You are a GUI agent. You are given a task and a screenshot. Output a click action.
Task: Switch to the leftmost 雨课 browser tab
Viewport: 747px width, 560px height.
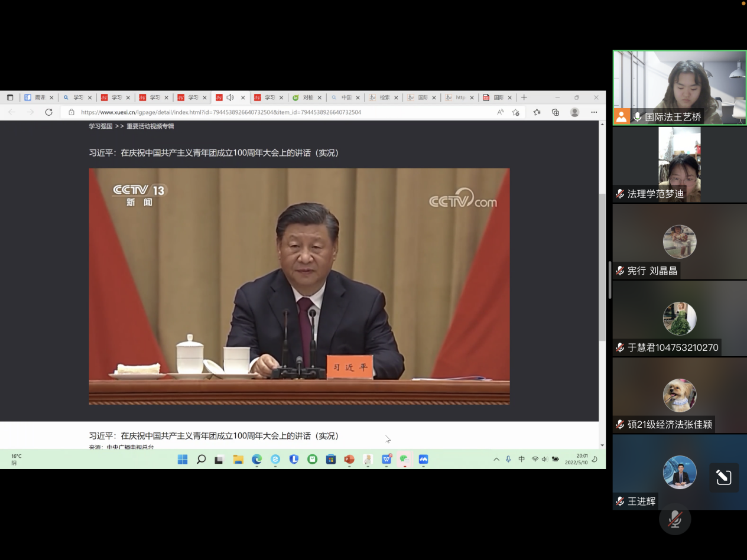39,97
